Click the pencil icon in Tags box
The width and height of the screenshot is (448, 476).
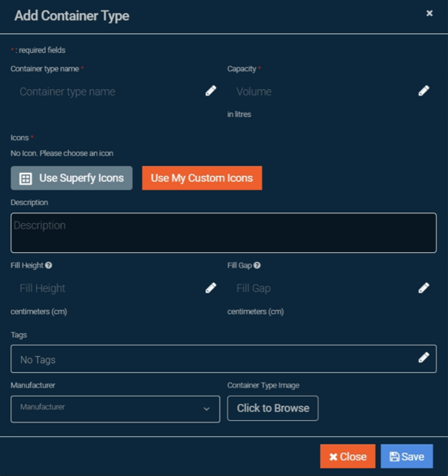(424, 358)
